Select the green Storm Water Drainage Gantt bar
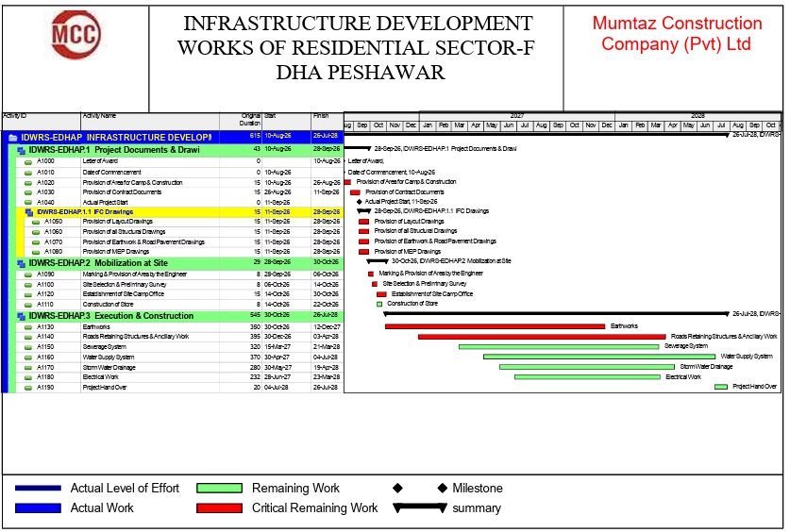The width and height of the screenshot is (790, 532). coord(586,367)
